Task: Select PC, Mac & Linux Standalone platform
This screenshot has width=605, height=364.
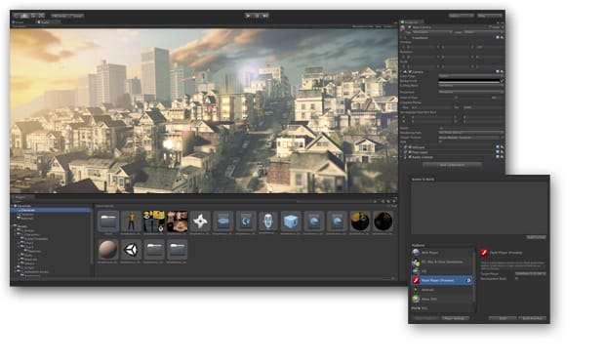Action: [442, 262]
